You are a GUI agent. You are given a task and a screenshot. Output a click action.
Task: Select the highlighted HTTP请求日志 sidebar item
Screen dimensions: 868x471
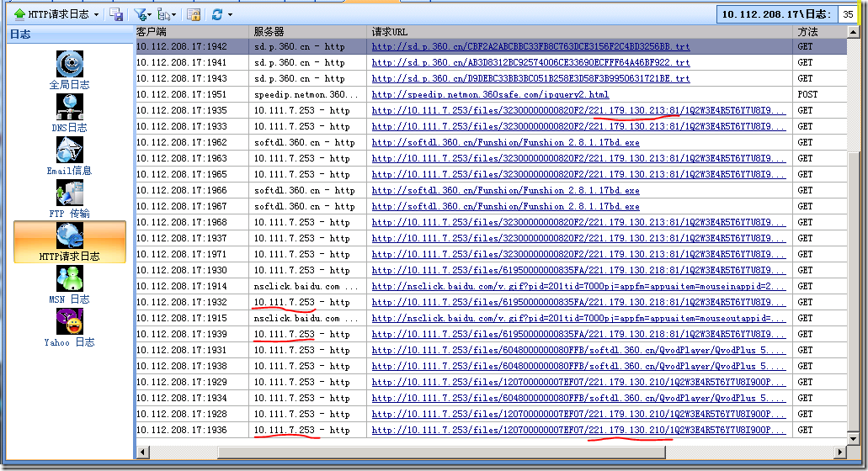pos(70,242)
